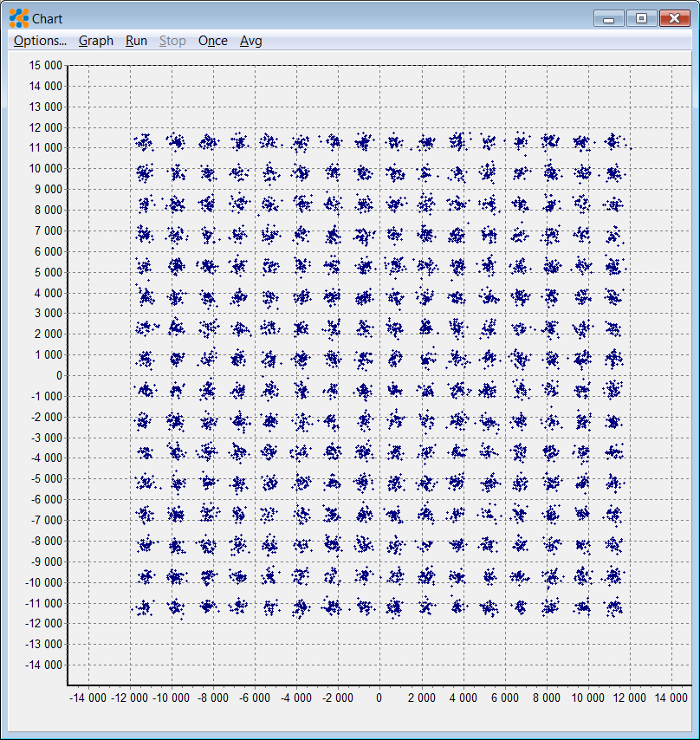Maximize the Chart window
The image size is (700, 740).
tap(641, 18)
